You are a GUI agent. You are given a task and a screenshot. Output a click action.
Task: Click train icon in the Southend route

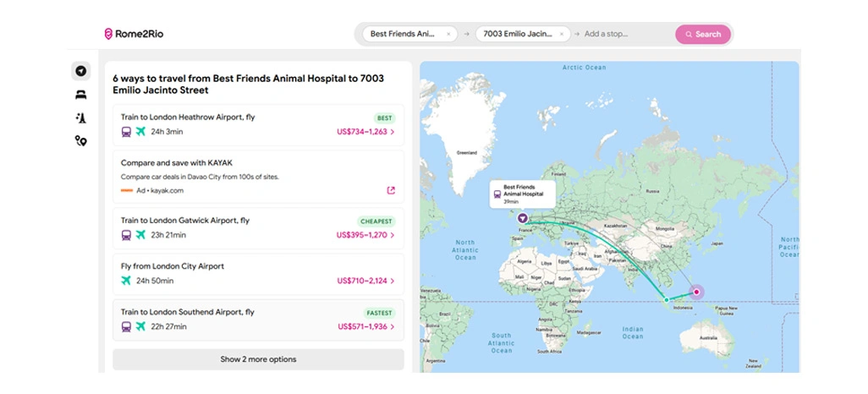pos(126,326)
